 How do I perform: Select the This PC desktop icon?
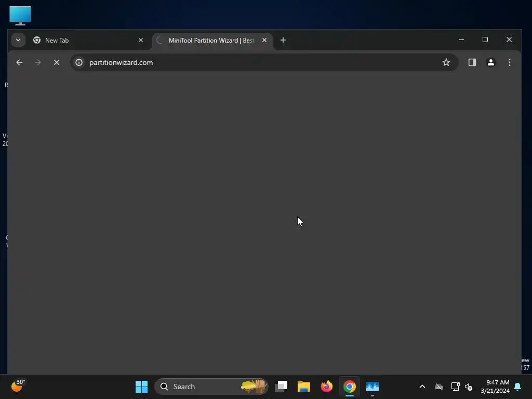click(x=20, y=16)
